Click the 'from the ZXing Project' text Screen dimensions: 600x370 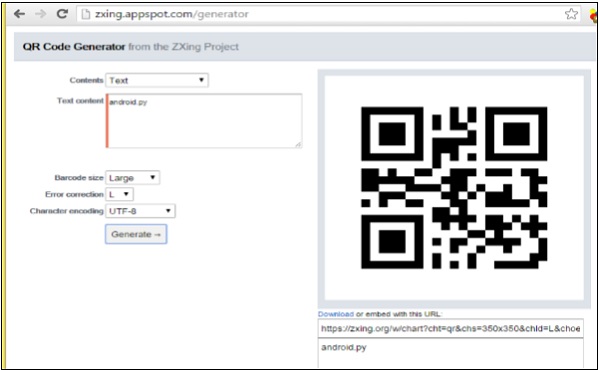click(x=183, y=47)
